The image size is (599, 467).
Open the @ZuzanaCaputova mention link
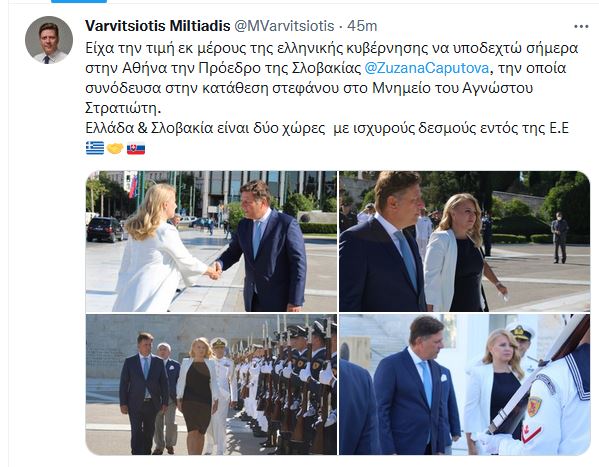[426, 68]
